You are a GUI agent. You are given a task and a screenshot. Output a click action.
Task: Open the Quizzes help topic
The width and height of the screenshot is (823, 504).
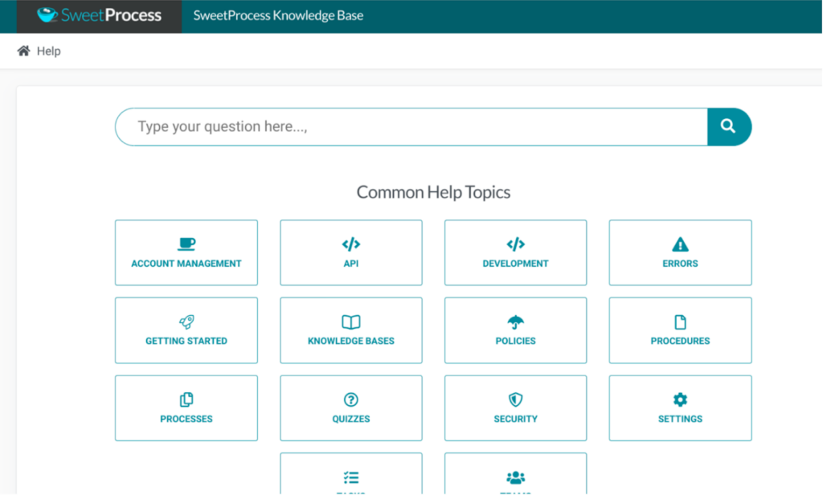pos(351,408)
